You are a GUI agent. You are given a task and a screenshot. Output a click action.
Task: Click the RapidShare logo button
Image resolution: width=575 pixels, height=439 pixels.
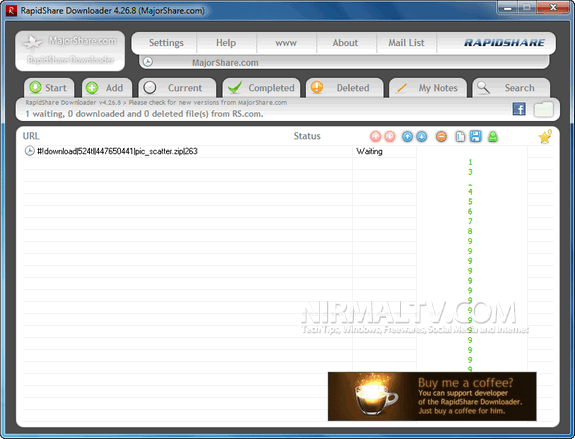tap(504, 43)
